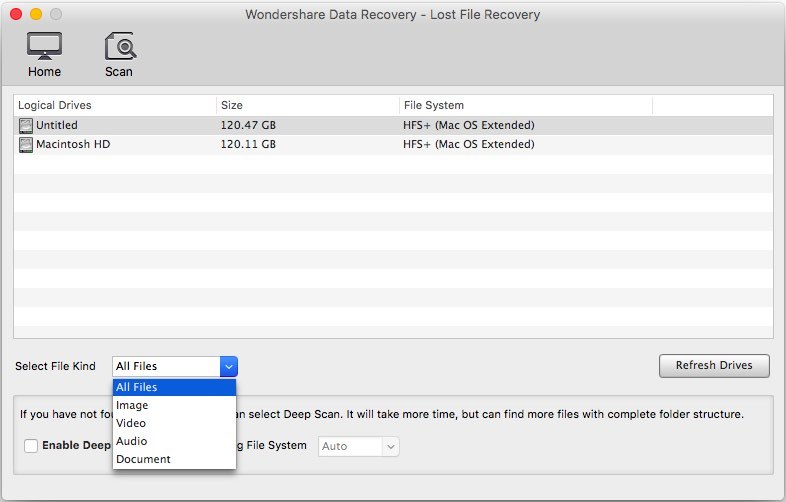Viewport: 786px width, 502px height.
Task: Click the Untitled drive icon
Action: [26, 125]
